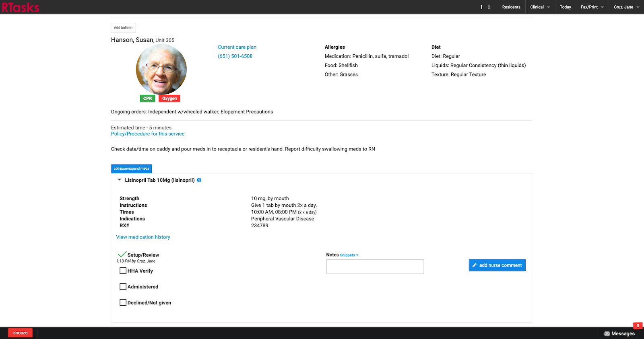This screenshot has width=644, height=339.
Task: Open the Residents menu item
Action: [511, 7]
